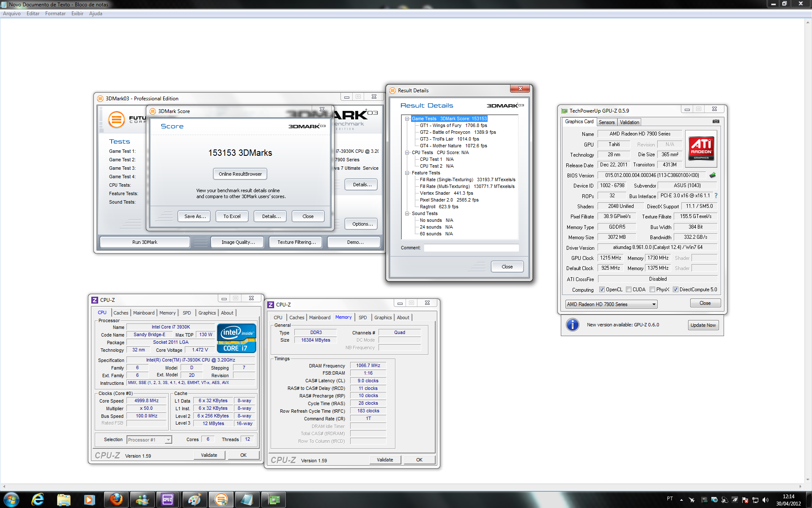Switch to the Validation tab in GPU-Z

click(629, 122)
